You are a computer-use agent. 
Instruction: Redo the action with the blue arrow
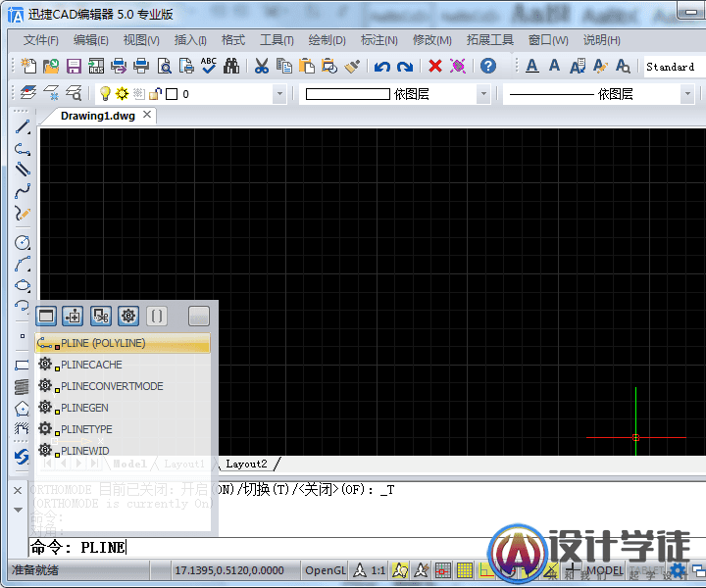(405, 67)
